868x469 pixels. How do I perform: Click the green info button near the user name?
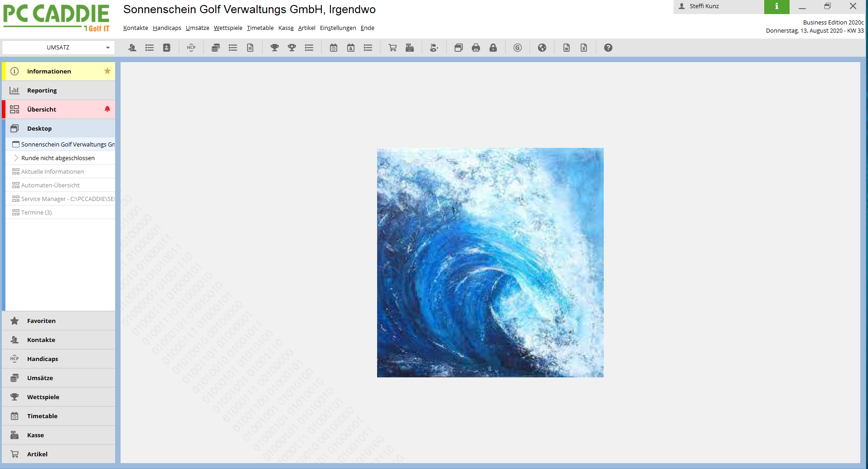point(776,6)
